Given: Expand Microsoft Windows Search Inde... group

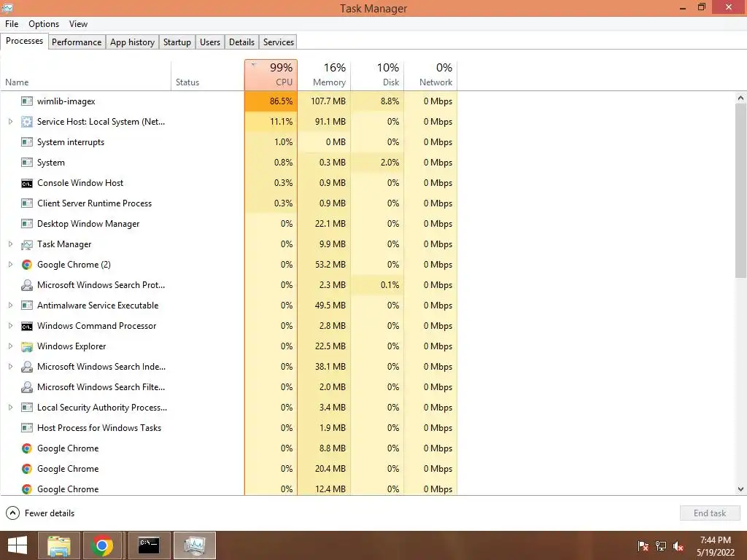Looking at the screenshot, I should [10, 367].
